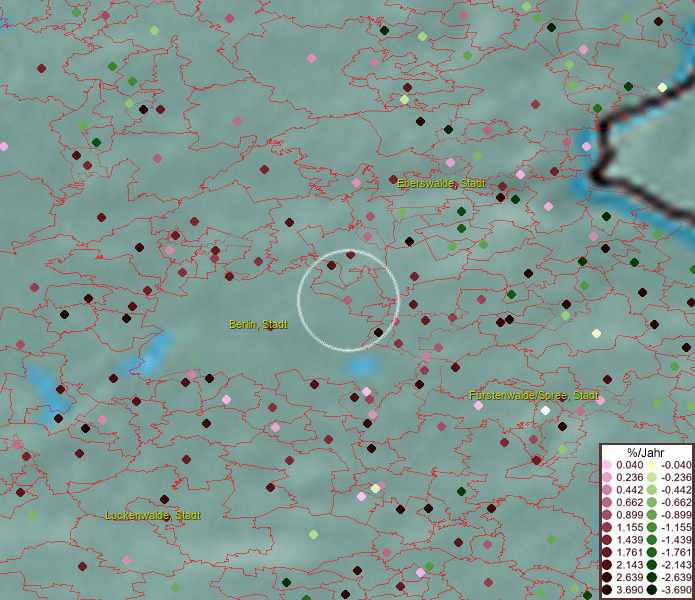
Task: Pick the 0.040 light pink legend swatch
Action: [x=607, y=465]
